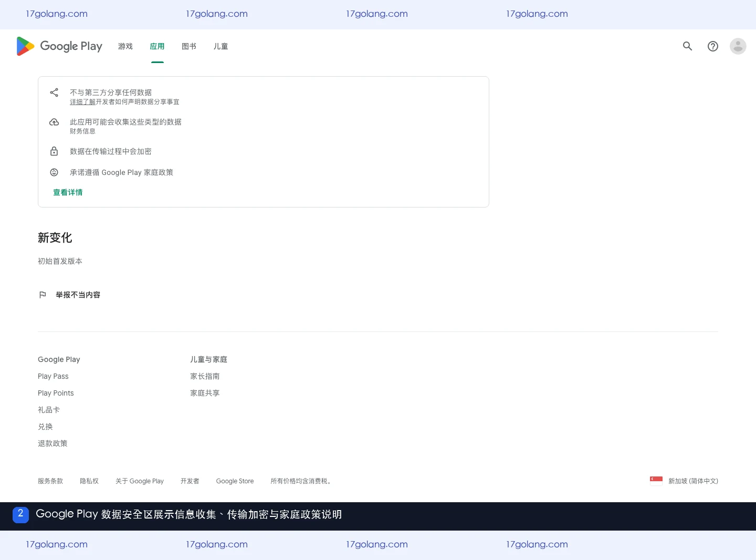This screenshot has height=560, width=756.
Task: Open the 退款政策 link
Action: pos(52,443)
